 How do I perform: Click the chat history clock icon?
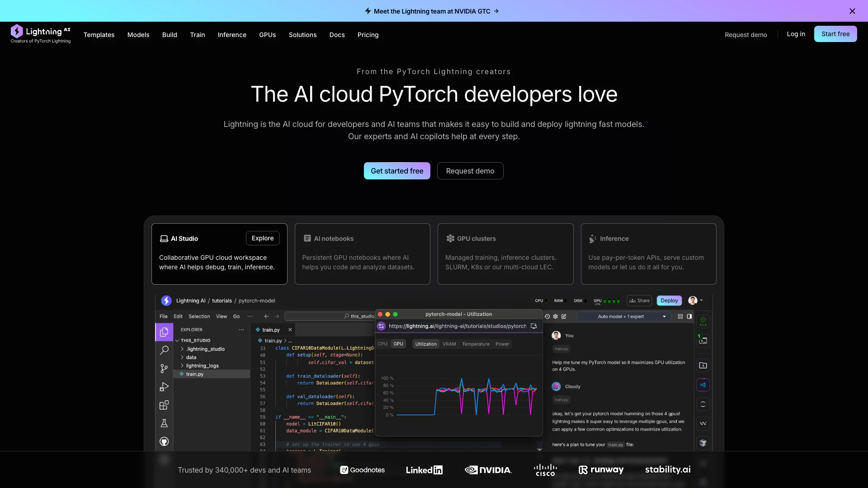[x=547, y=317]
